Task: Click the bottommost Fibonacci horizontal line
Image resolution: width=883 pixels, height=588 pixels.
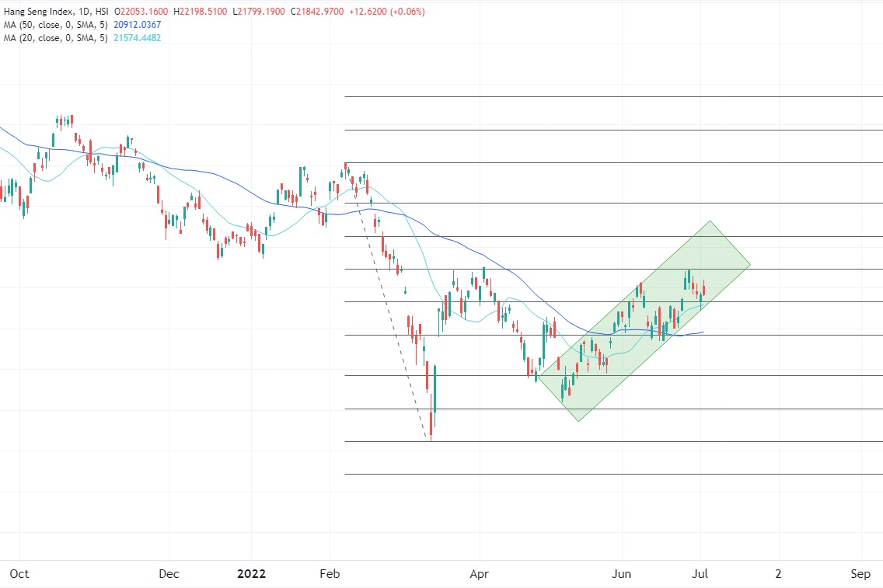Action: [x=614, y=474]
